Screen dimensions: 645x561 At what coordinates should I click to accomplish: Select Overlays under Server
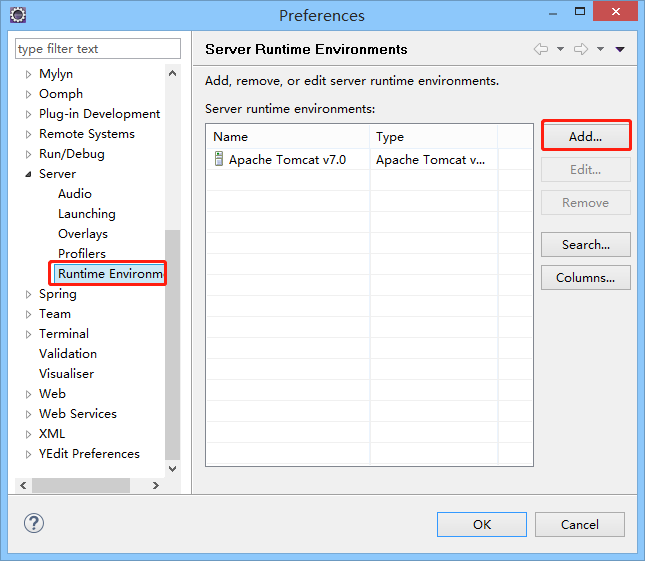tap(83, 234)
